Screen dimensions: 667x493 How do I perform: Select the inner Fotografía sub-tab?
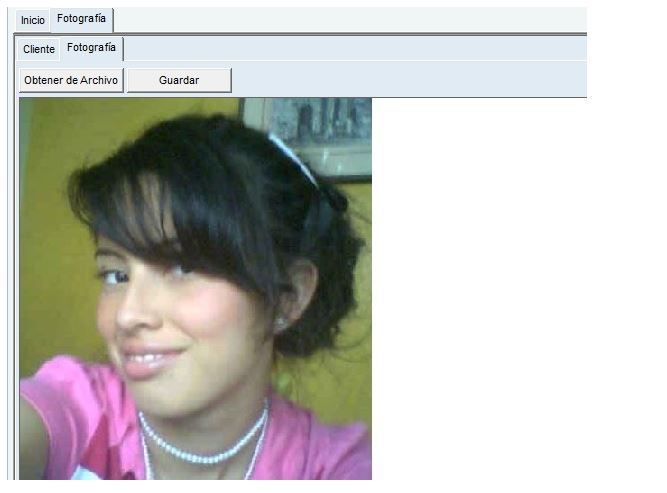coord(91,48)
